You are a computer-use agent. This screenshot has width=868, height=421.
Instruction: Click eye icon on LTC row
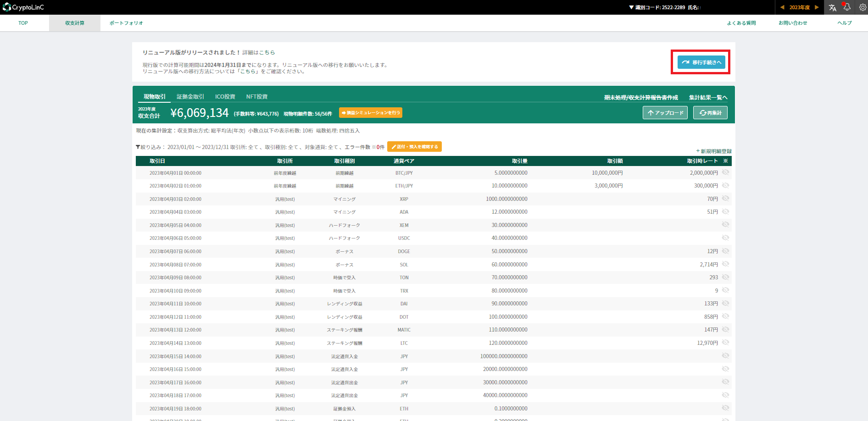725,343
